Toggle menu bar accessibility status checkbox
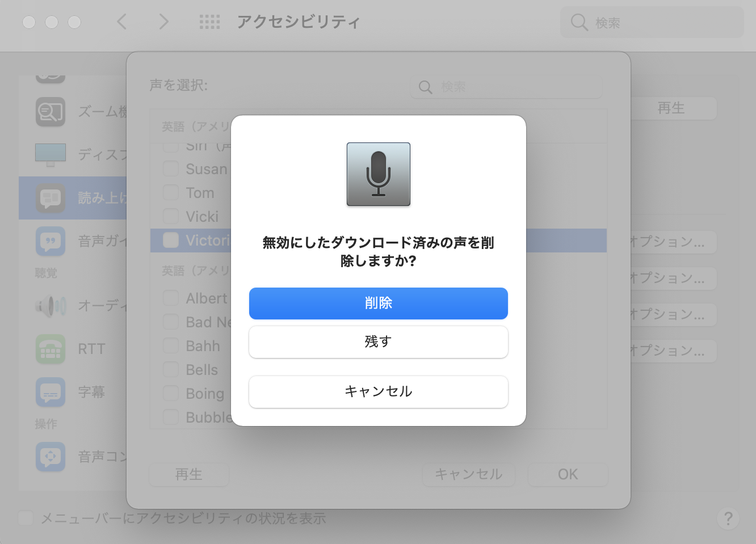This screenshot has height=544, width=756. [26, 518]
